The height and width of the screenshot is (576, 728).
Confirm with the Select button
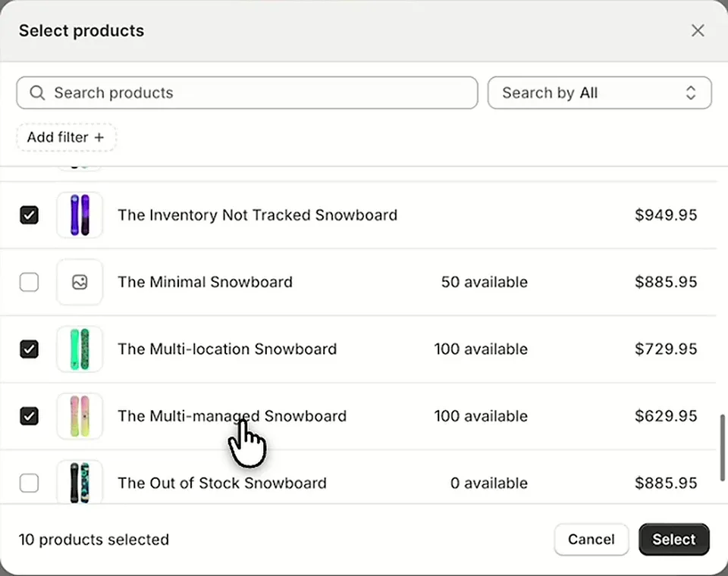click(673, 540)
